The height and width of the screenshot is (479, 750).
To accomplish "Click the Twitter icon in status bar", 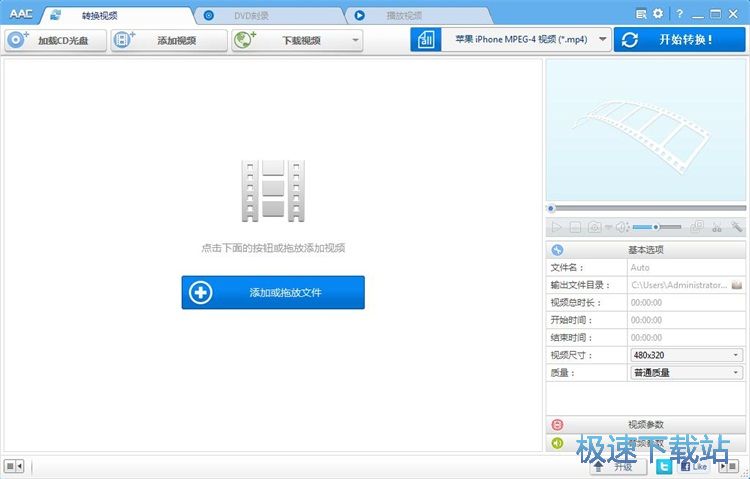I will (x=663, y=466).
